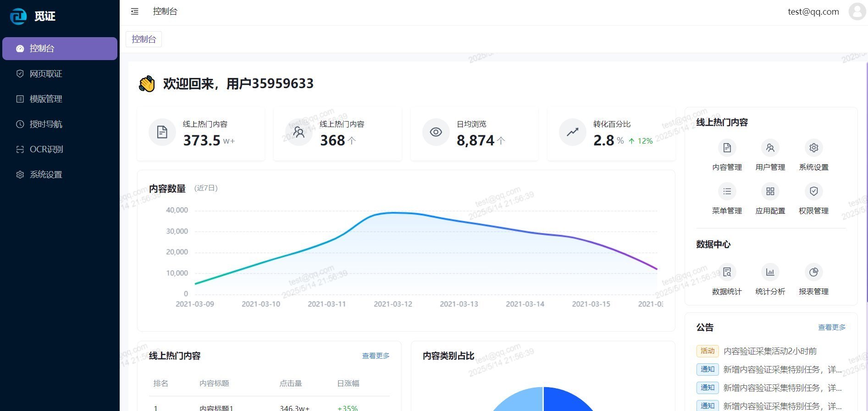Select the 应用配置 grid icon

pos(770,192)
